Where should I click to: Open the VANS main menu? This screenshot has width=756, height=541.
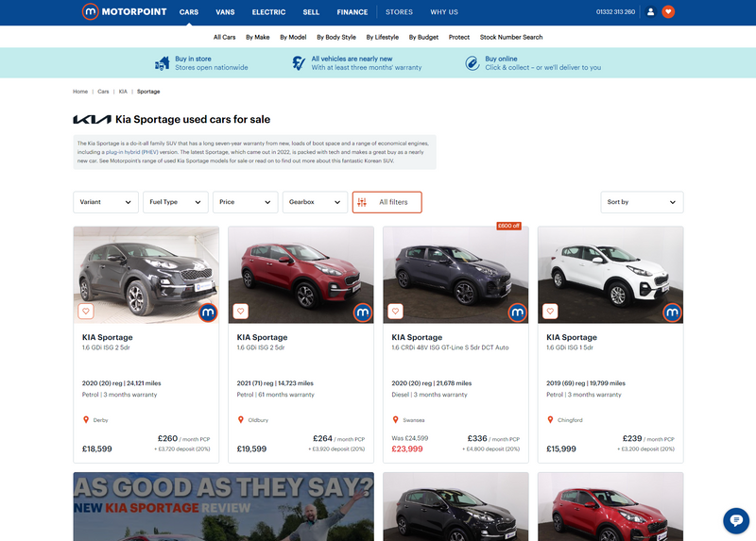point(225,12)
